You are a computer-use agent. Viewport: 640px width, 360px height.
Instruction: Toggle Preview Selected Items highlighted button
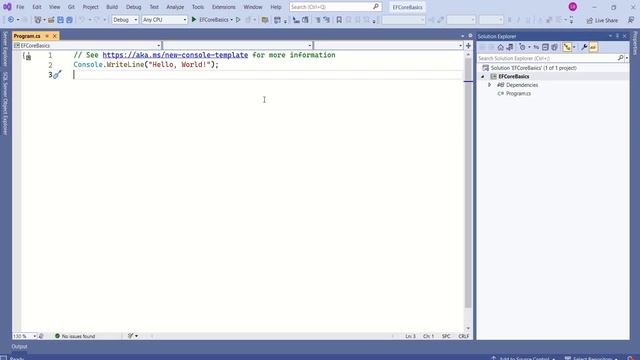coord(593,47)
